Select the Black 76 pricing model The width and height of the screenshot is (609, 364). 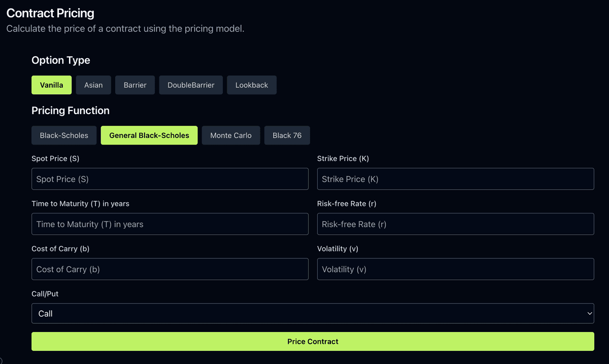click(287, 135)
